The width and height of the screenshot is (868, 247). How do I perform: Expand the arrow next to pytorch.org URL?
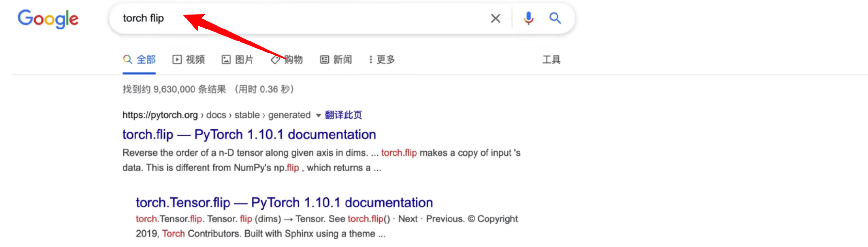tap(318, 116)
